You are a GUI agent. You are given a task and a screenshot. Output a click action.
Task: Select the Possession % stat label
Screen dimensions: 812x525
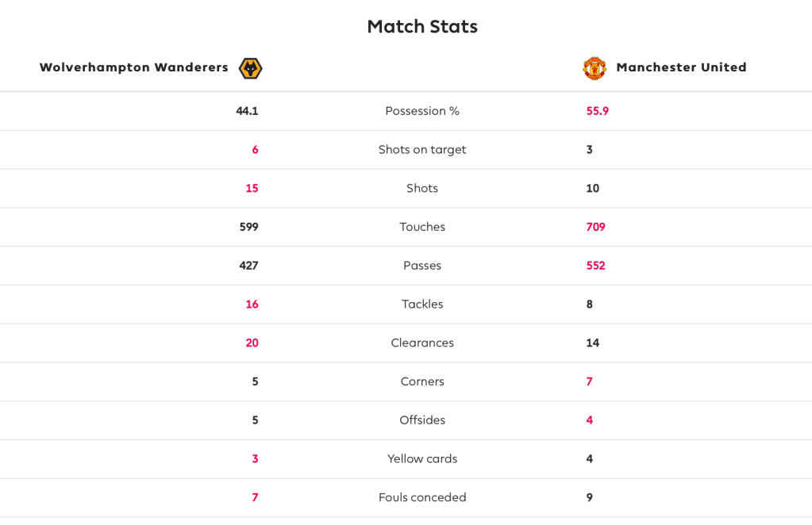[422, 111]
